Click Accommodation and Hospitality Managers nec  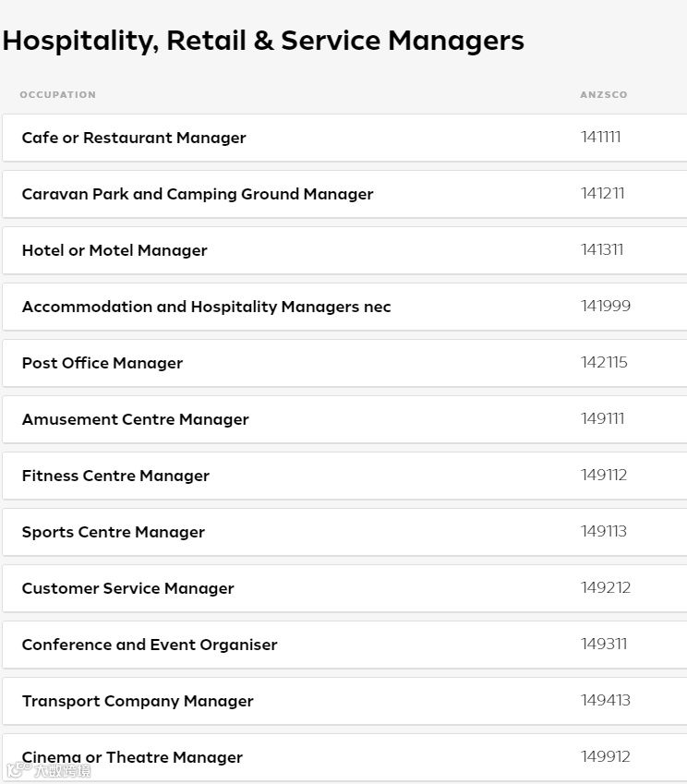pyautogui.click(x=206, y=307)
